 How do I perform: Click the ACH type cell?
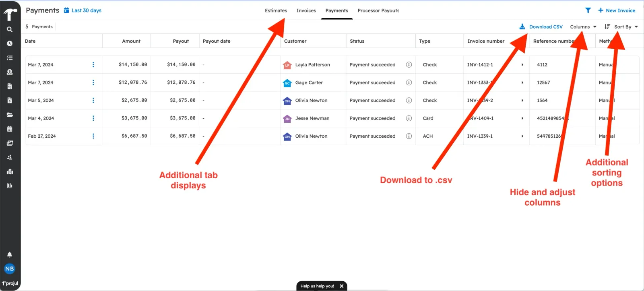428,136
